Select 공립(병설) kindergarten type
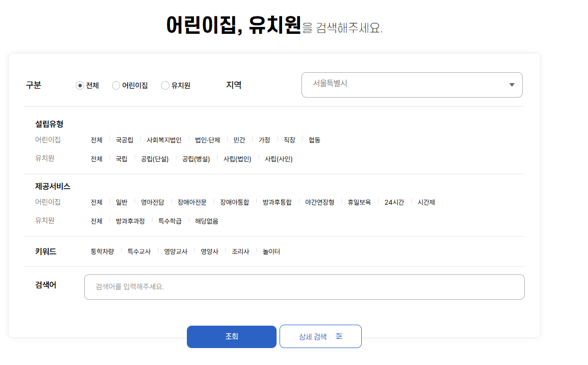 196,159
